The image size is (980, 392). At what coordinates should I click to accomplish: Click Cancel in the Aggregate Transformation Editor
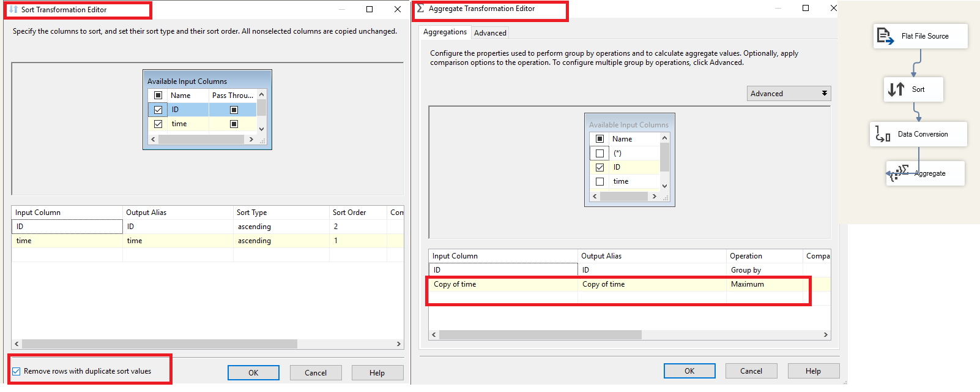[x=751, y=371]
